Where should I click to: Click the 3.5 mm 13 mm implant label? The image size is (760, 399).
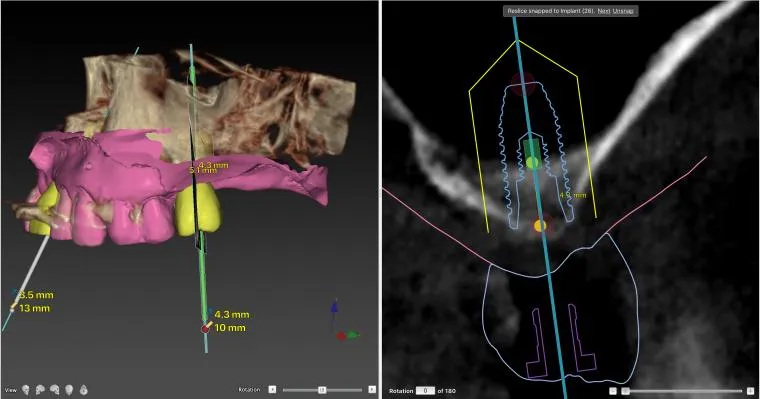(35, 302)
